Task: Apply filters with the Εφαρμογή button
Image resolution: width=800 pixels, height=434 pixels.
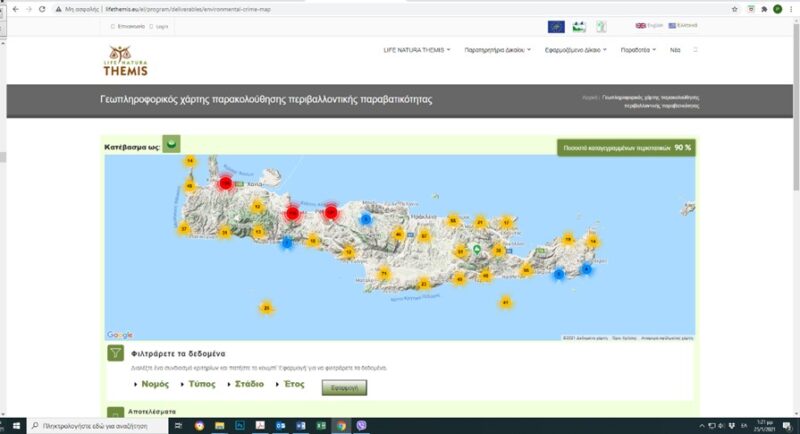Action: pos(344,388)
